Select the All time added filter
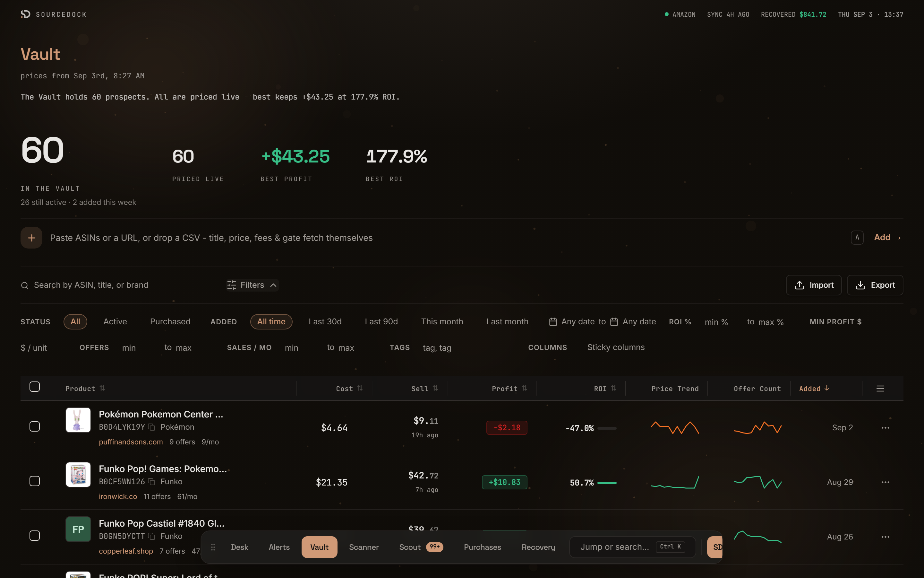The image size is (924, 578). click(271, 321)
